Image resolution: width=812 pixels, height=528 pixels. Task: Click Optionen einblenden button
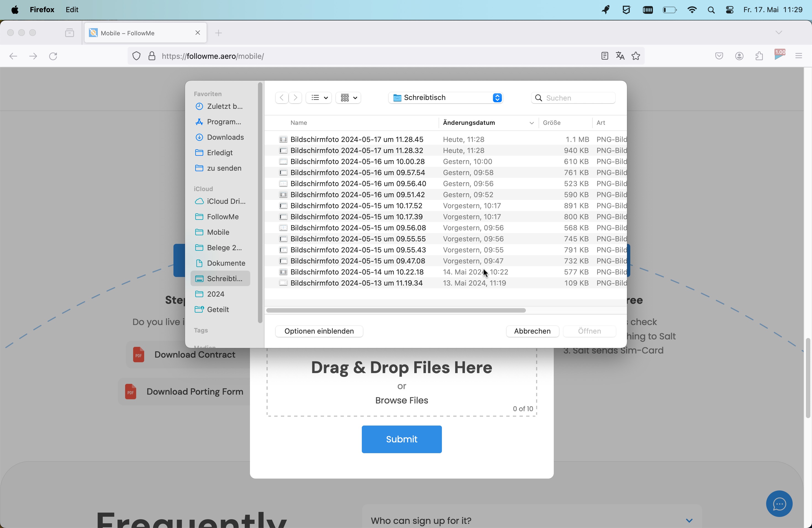(x=319, y=331)
